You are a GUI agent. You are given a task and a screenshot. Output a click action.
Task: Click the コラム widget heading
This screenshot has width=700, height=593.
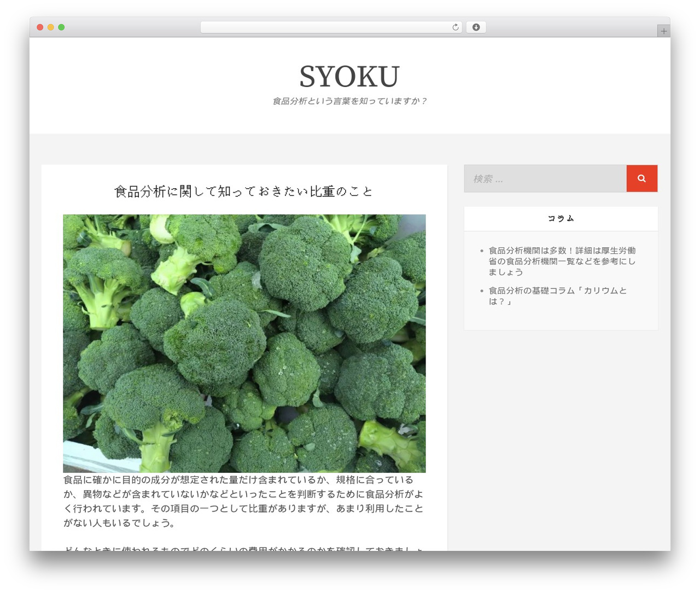[561, 218]
